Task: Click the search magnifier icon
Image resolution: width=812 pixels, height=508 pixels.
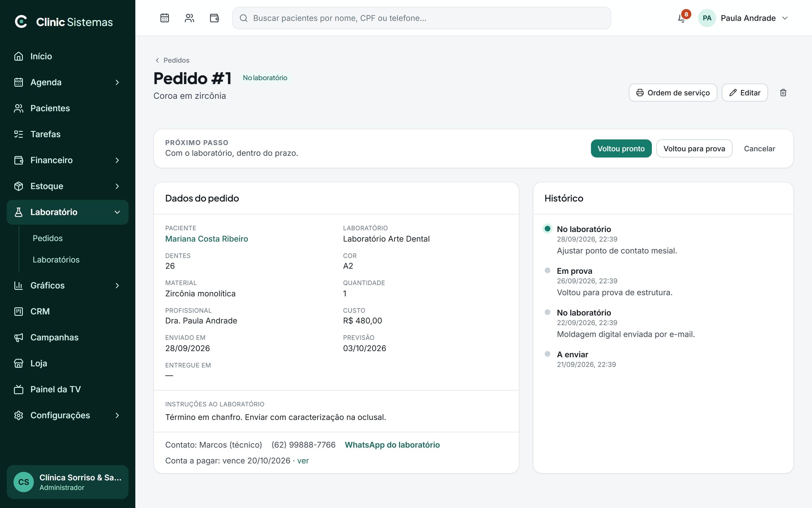Action: pos(244,18)
